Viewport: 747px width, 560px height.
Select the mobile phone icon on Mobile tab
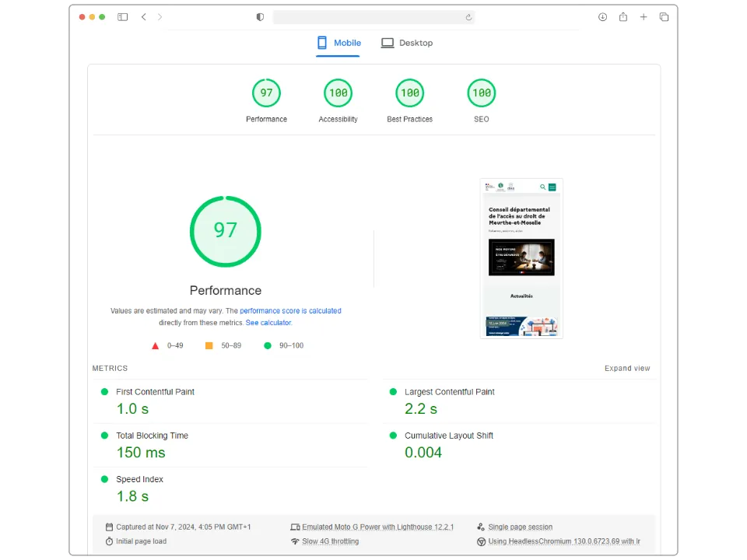[x=323, y=43]
